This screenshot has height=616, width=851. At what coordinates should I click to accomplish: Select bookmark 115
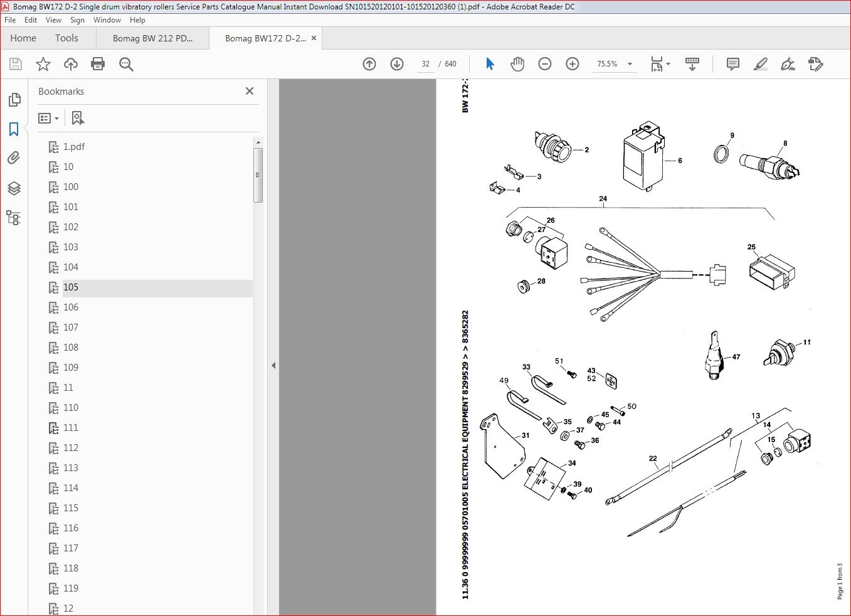(x=71, y=508)
